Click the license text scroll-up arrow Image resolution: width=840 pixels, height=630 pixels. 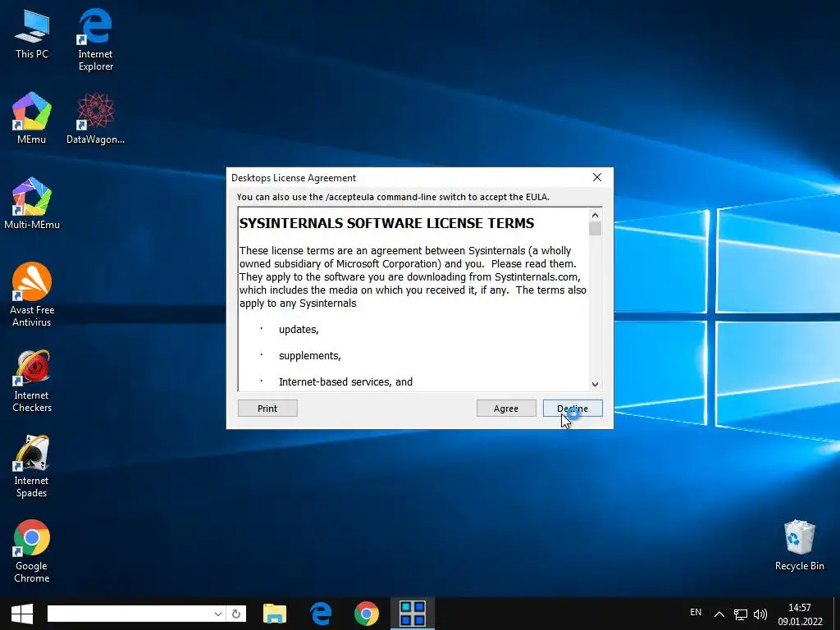click(596, 216)
